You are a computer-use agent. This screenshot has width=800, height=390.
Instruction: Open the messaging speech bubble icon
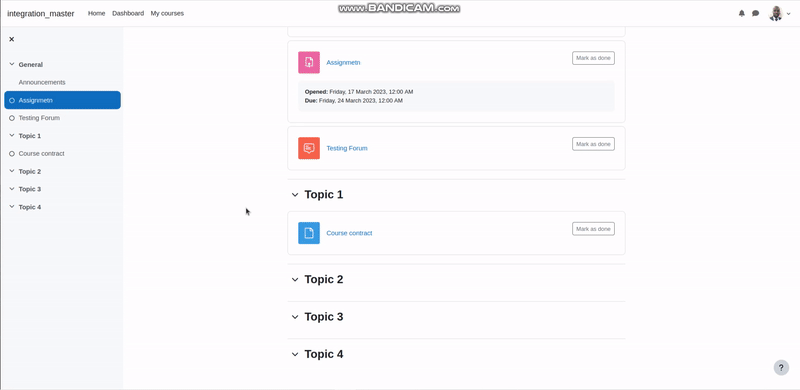coord(756,13)
